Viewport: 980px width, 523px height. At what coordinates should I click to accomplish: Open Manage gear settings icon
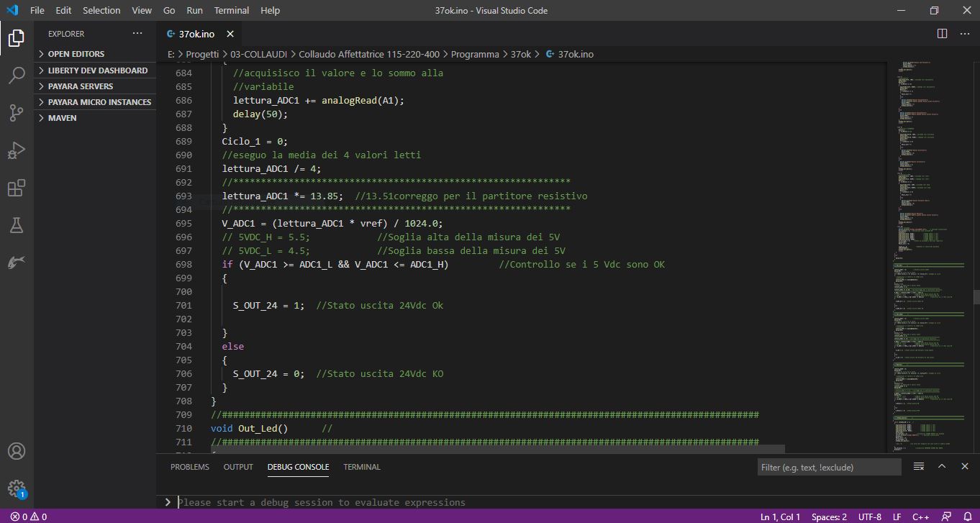tap(16, 488)
